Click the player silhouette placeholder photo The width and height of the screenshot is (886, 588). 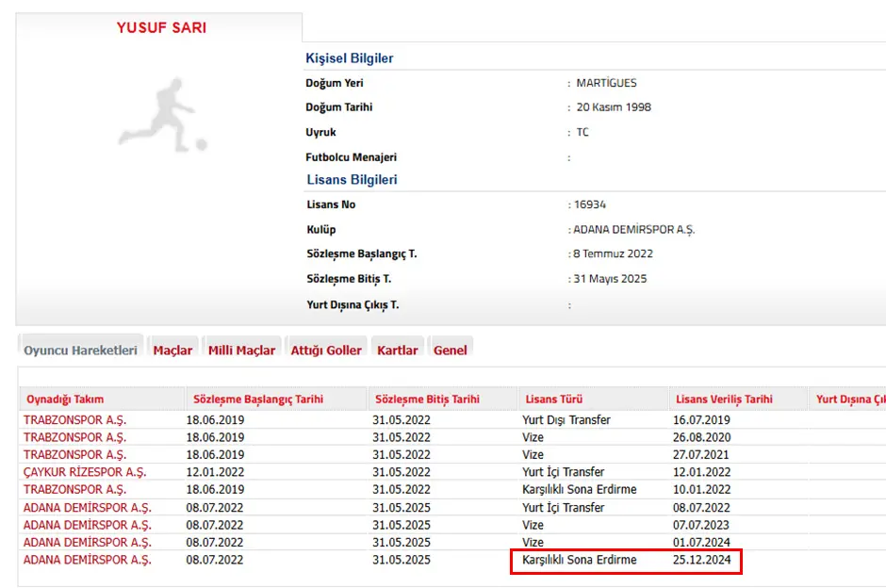(x=162, y=116)
